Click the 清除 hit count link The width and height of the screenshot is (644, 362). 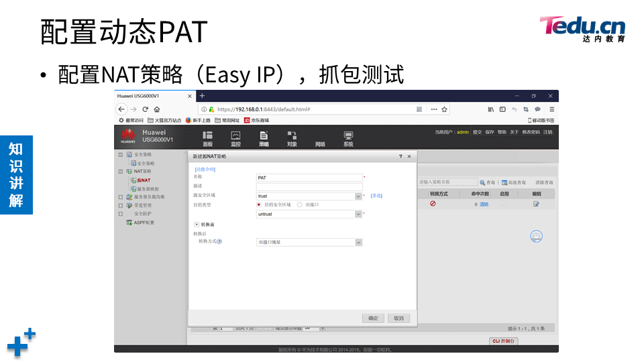(484, 204)
